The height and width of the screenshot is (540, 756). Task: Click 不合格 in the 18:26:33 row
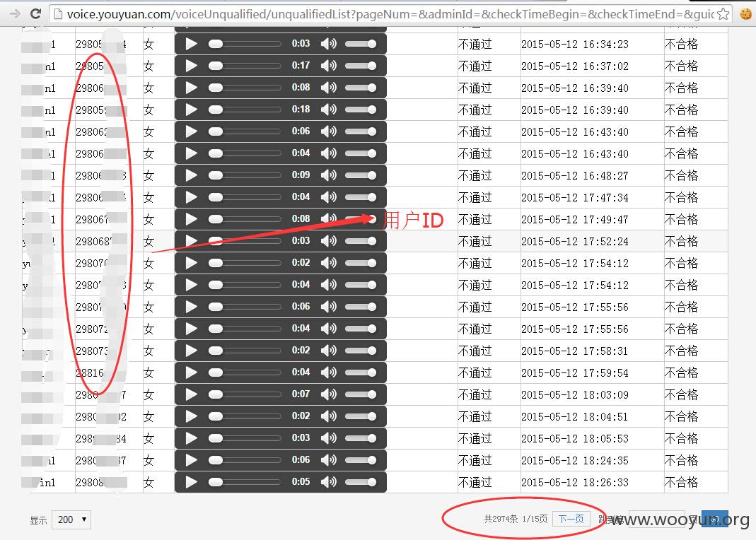(681, 483)
